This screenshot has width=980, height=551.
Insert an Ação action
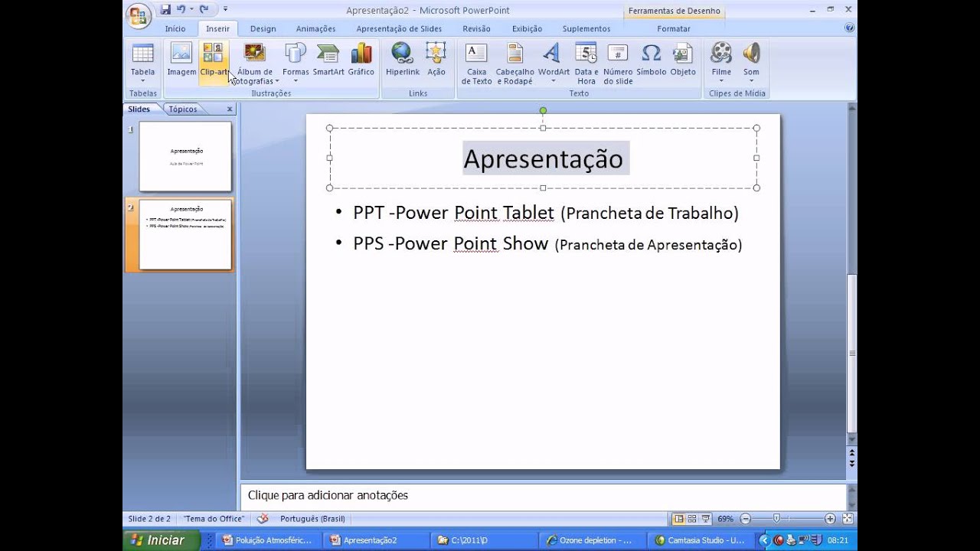(436, 60)
